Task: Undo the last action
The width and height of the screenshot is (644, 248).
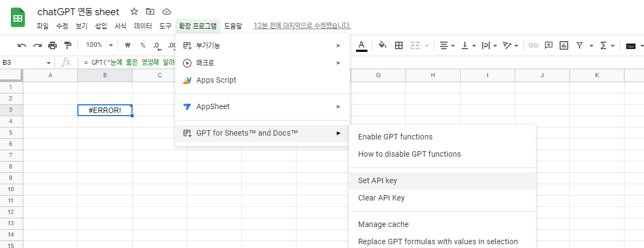Action: tap(22, 45)
